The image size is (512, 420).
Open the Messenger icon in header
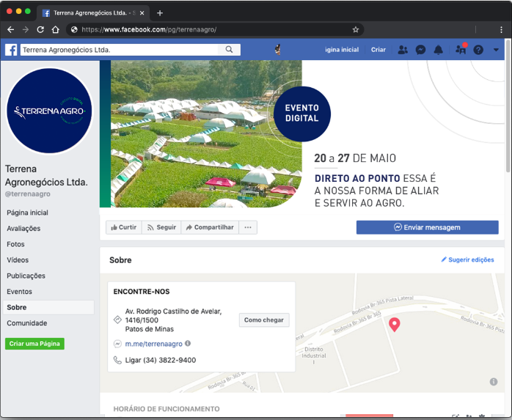click(x=420, y=50)
